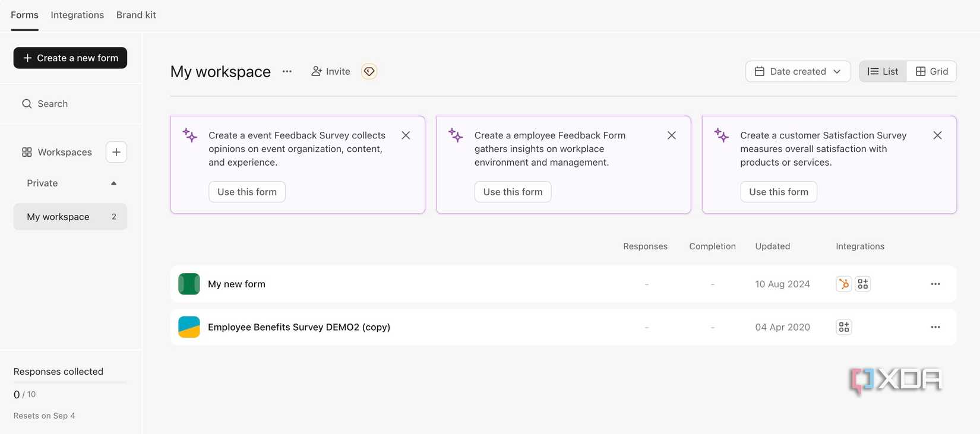Open HubSpot integration on My new form

click(844, 284)
